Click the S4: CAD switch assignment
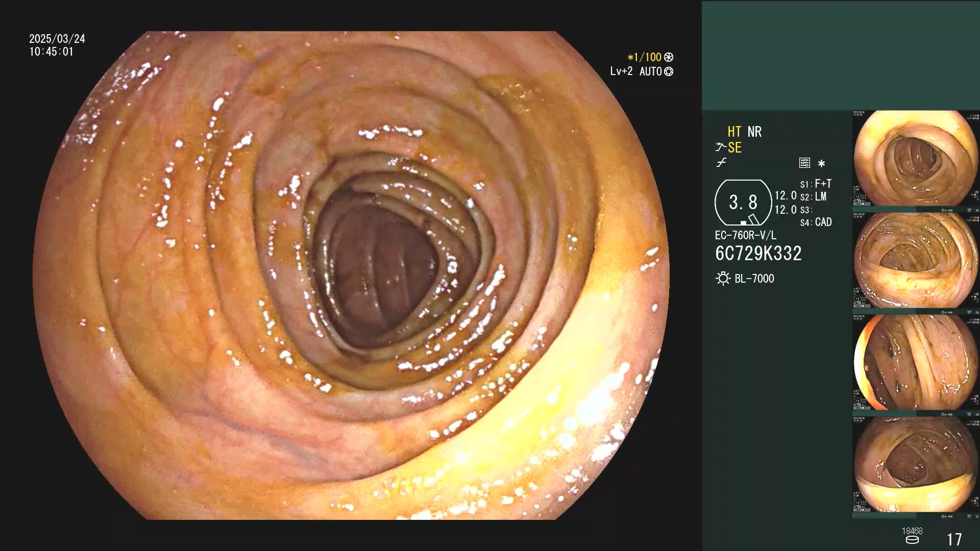The image size is (980, 551). [x=816, y=222]
